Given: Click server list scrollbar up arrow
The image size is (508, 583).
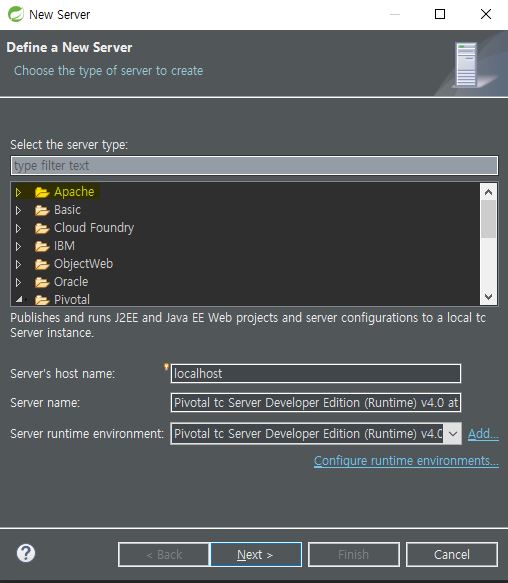Looking at the screenshot, I should [x=488, y=192].
